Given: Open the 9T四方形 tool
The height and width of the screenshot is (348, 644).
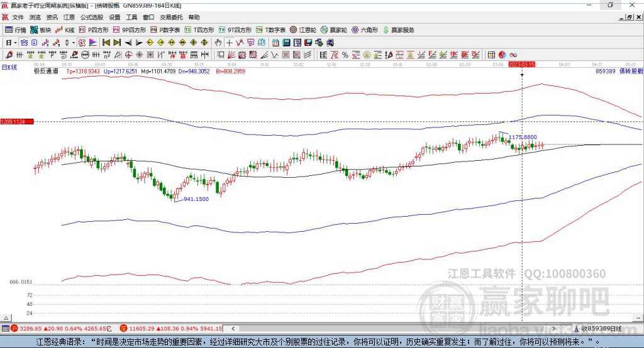Looking at the screenshot, I should tap(235, 30).
